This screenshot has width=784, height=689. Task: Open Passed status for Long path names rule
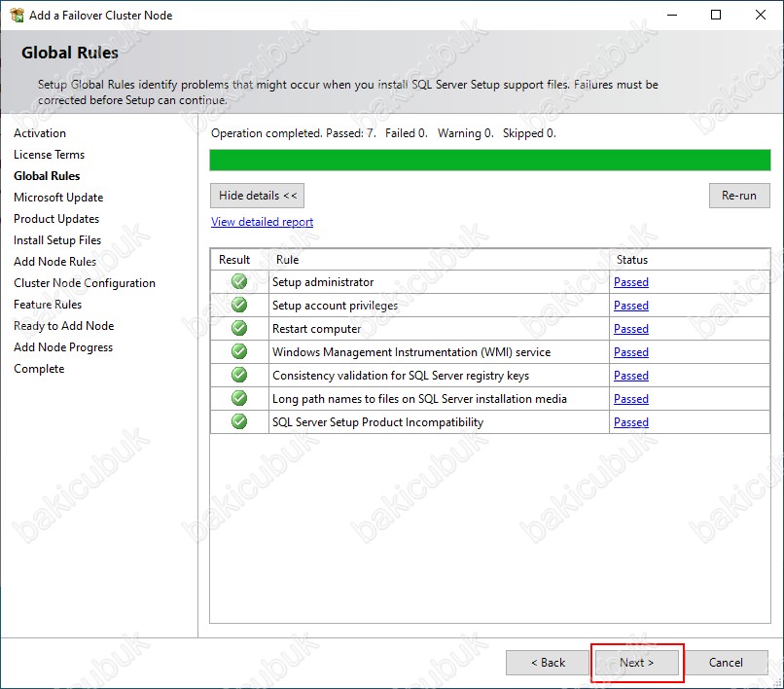click(631, 399)
